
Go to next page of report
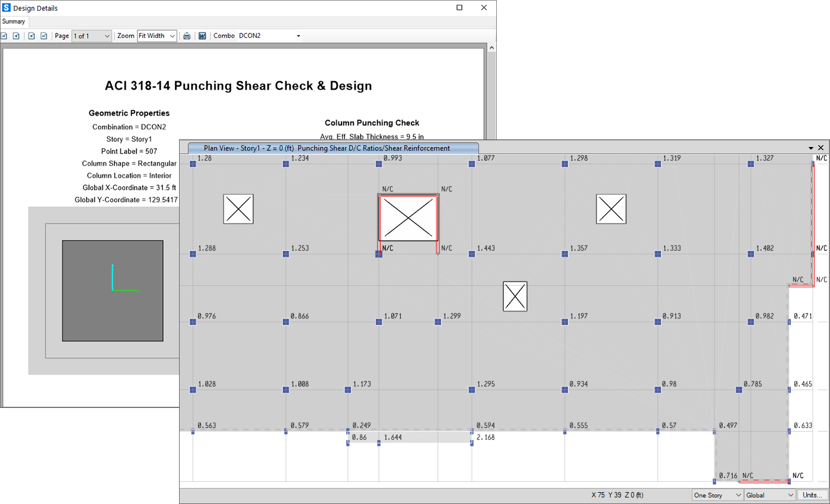[31, 36]
